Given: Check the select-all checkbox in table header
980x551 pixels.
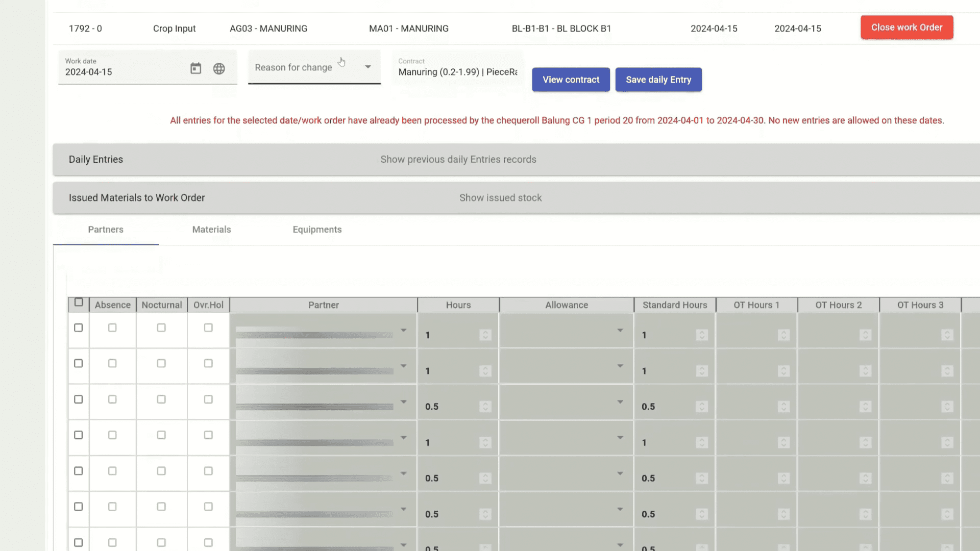Looking at the screenshot, I should pos(79,303).
